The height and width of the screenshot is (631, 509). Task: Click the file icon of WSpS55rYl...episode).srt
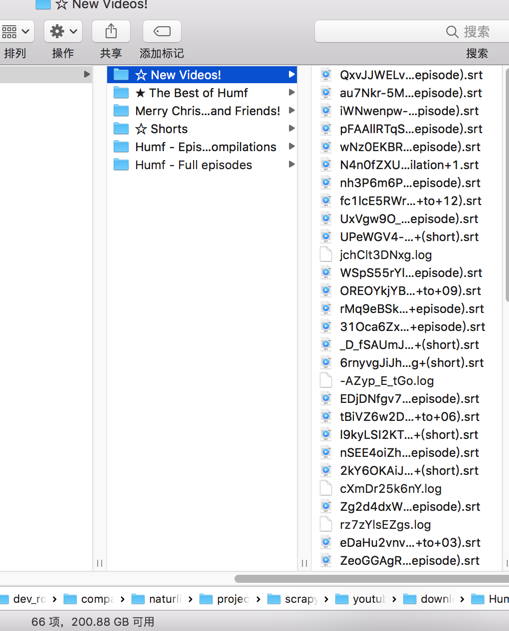point(326,273)
